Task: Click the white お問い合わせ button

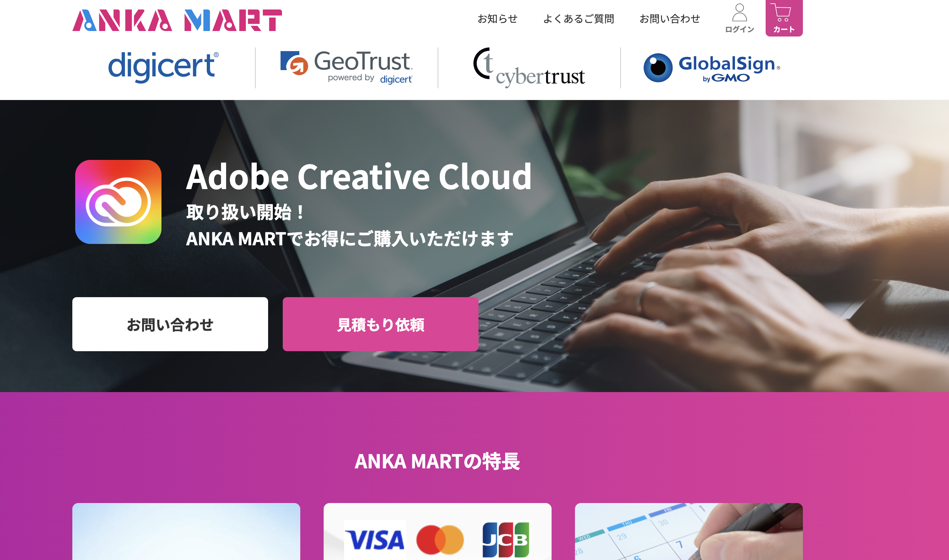Action: 170,324
